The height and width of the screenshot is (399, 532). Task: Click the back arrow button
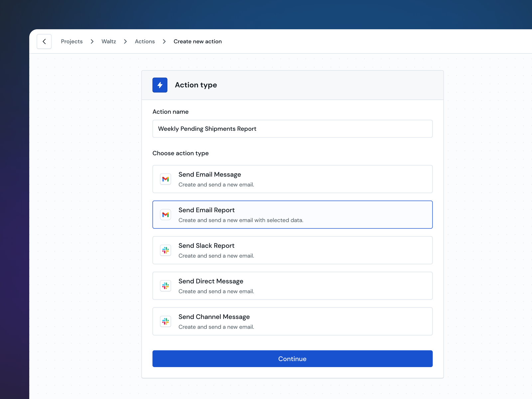(x=44, y=42)
